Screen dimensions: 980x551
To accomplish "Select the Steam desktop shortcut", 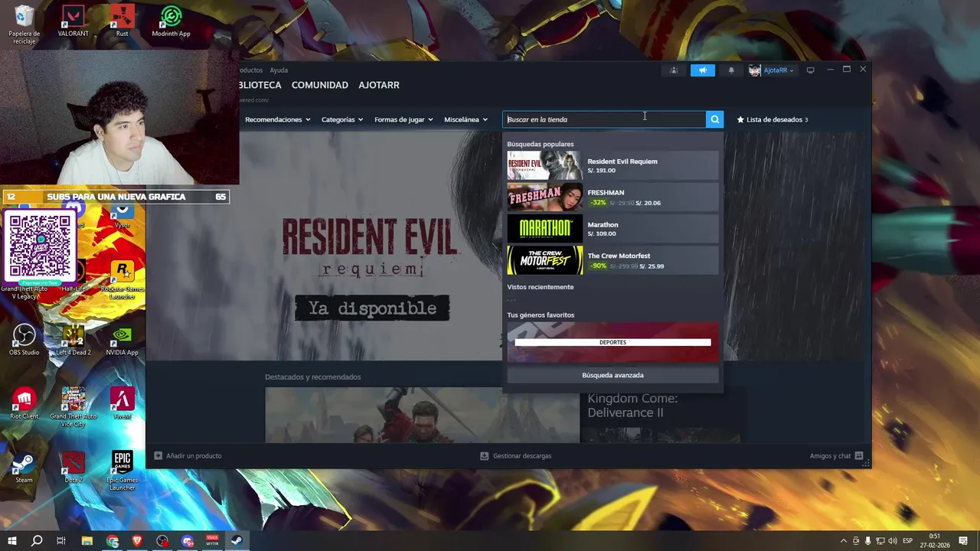I will click(x=24, y=468).
